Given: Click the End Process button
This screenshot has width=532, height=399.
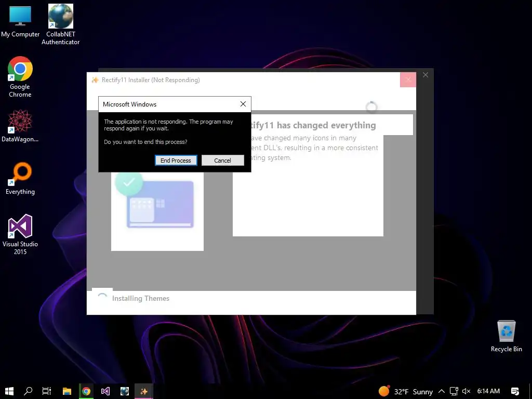Looking at the screenshot, I should click(x=176, y=161).
